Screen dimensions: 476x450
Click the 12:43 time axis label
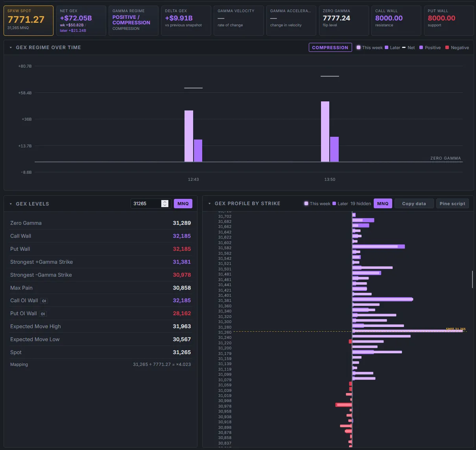point(193,179)
